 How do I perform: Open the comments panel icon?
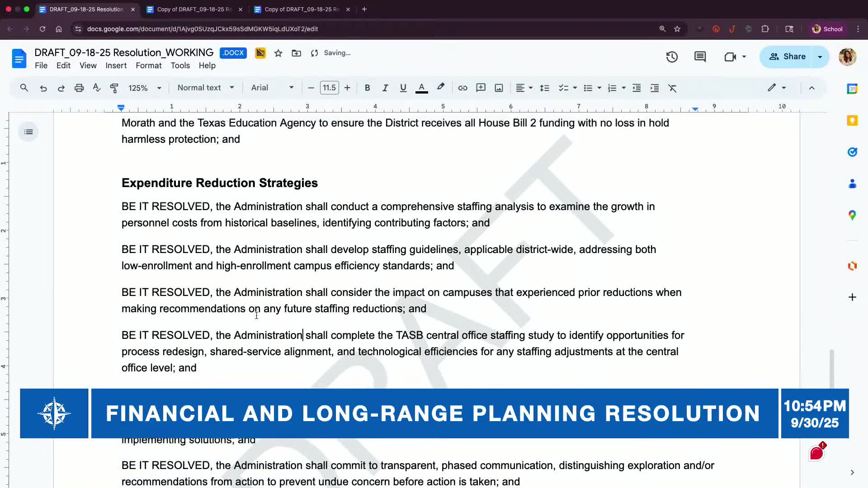(700, 56)
